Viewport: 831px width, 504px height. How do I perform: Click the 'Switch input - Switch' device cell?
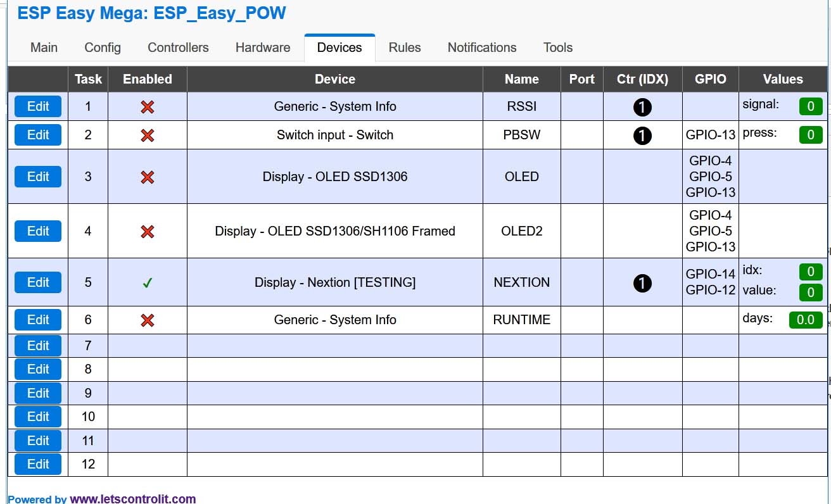pyautogui.click(x=335, y=135)
